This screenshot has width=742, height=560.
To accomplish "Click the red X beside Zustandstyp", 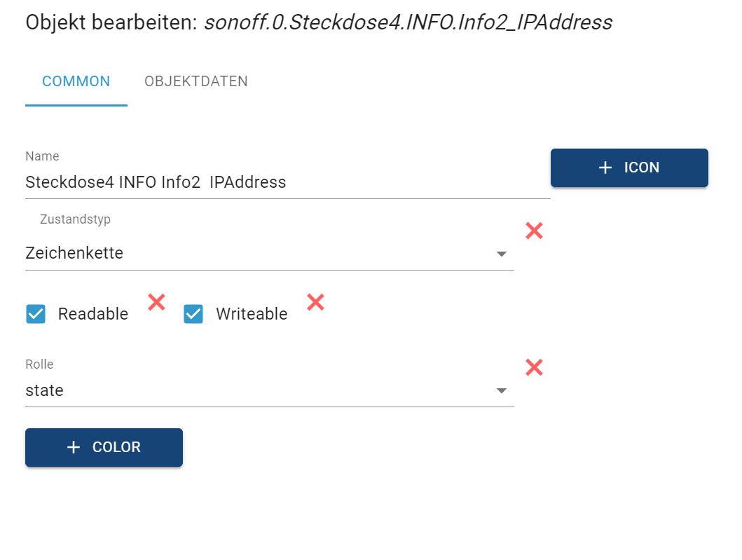I will click(534, 231).
